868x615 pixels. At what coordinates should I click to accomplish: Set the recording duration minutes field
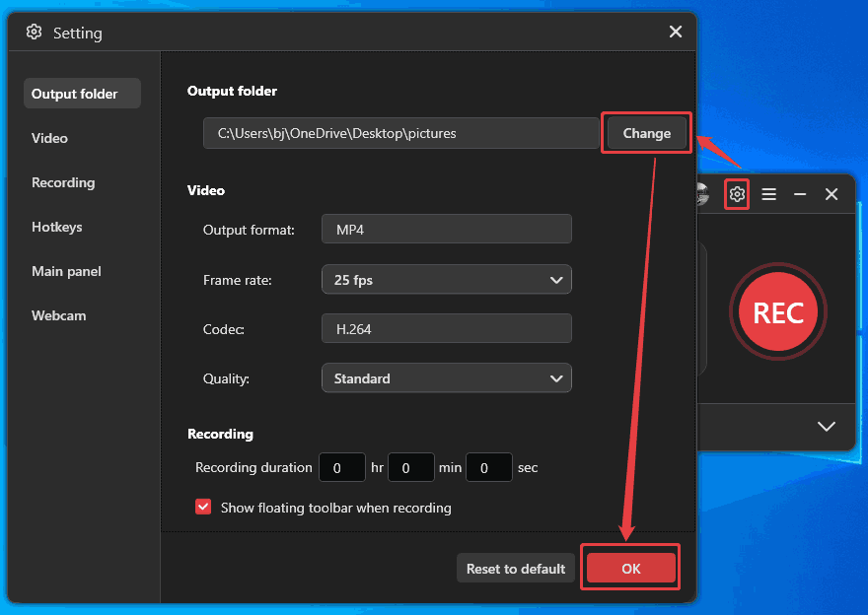(410, 467)
